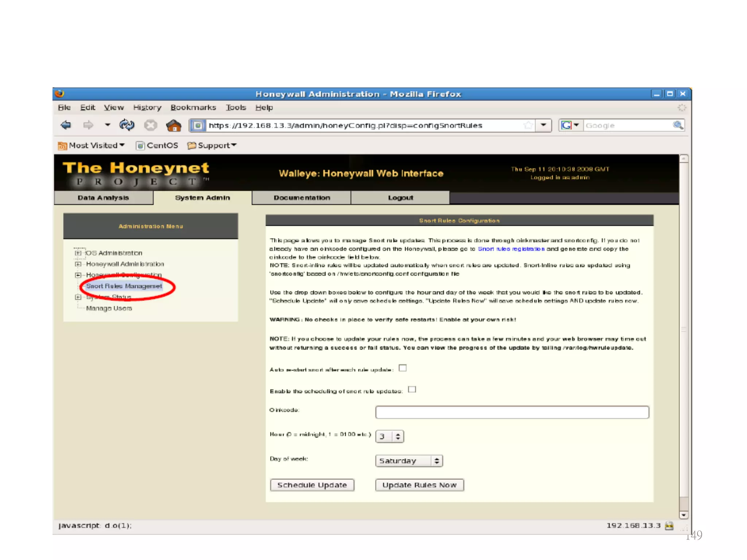The image size is (747, 560).
Task: Switch to the Data Analysis tab
Action: (103, 198)
